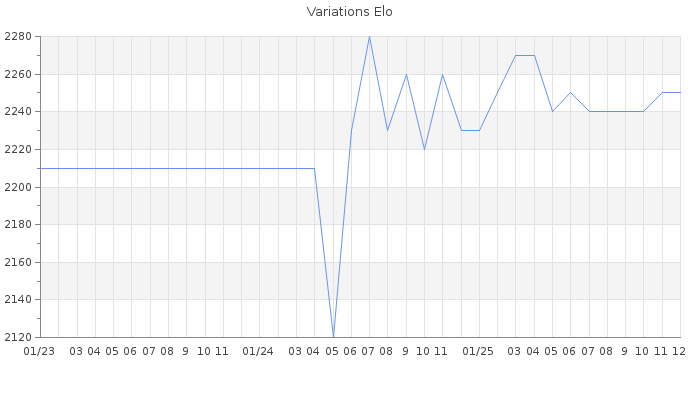This screenshot has height=400, width=700.
Task: Select the 01/23 label on the x-axis
Action: [39, 351]
